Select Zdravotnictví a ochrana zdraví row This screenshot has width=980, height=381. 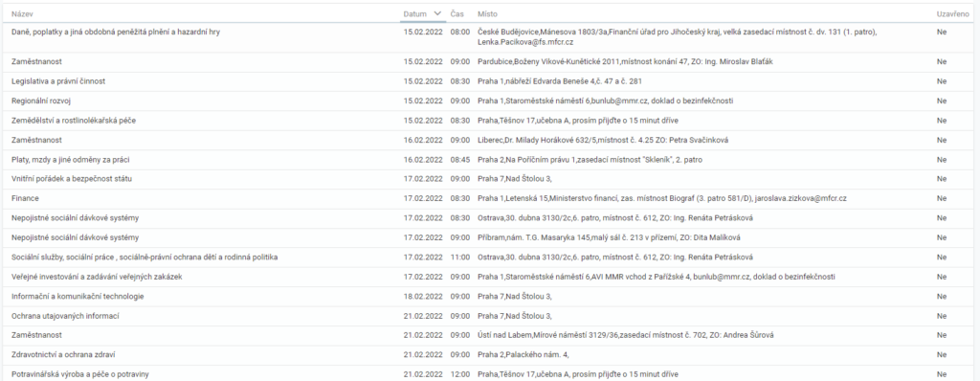pos(490,355)
